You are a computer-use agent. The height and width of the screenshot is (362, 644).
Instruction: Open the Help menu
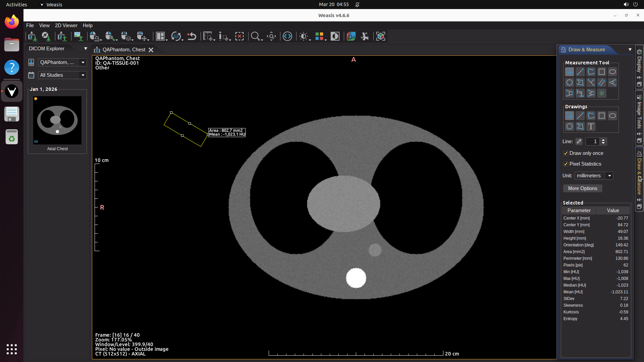pos(88,25)
